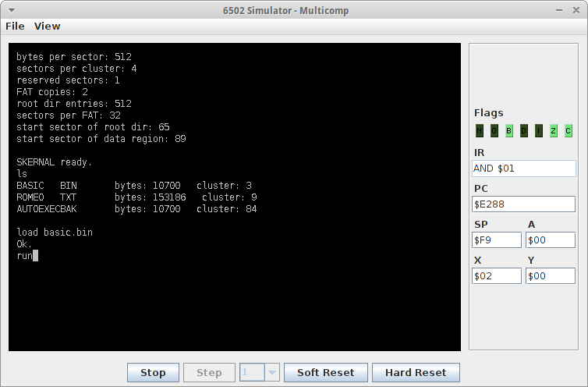Click the O (overflow) flag indicator

click(x=494, y=131)
